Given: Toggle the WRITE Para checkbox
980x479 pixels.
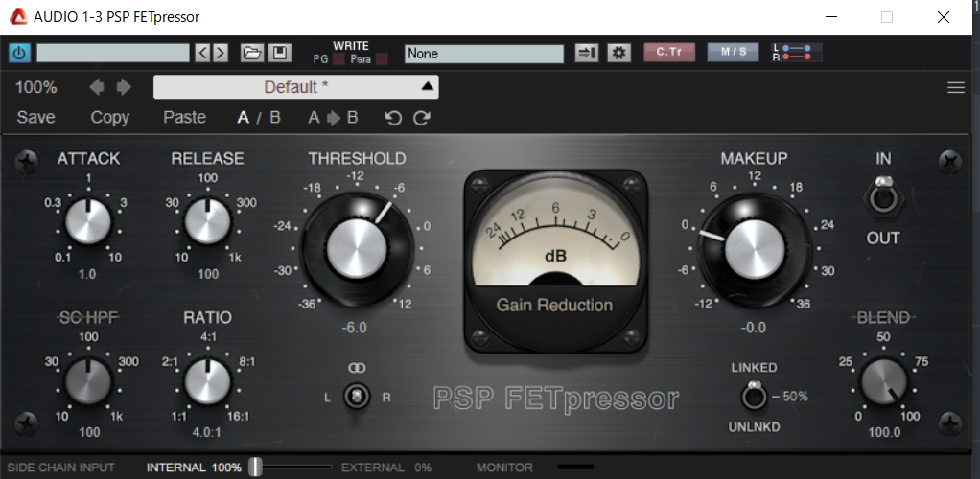Looking at the screenshot, I should (382, 60).
